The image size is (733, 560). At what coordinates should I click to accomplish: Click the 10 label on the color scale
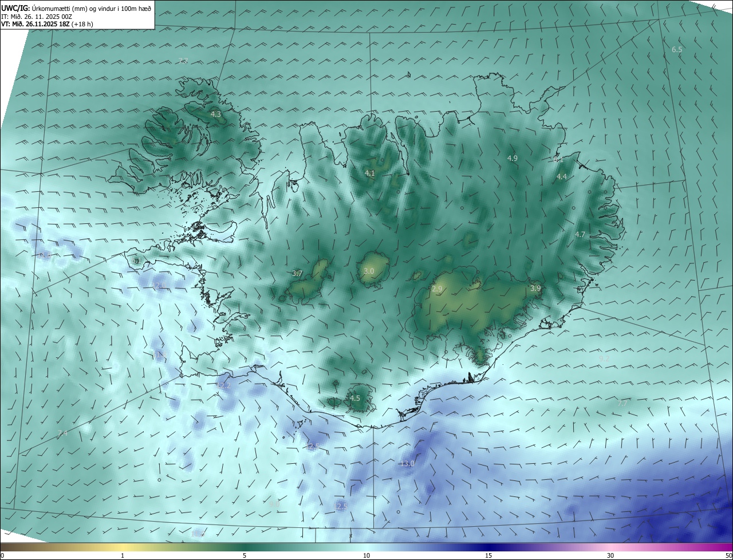[x=366, y=555]
